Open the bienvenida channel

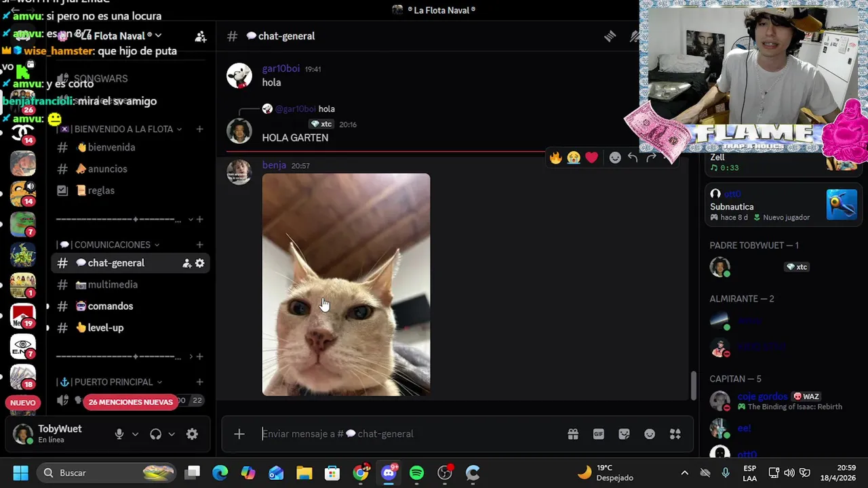(130, 147)
